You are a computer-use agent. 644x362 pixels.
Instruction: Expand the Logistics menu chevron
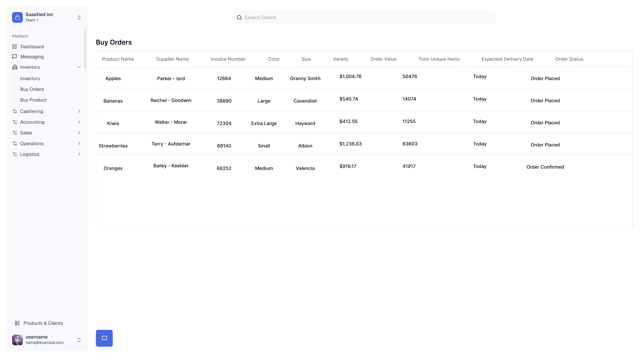pyautogui.click(x=79, y=154)
